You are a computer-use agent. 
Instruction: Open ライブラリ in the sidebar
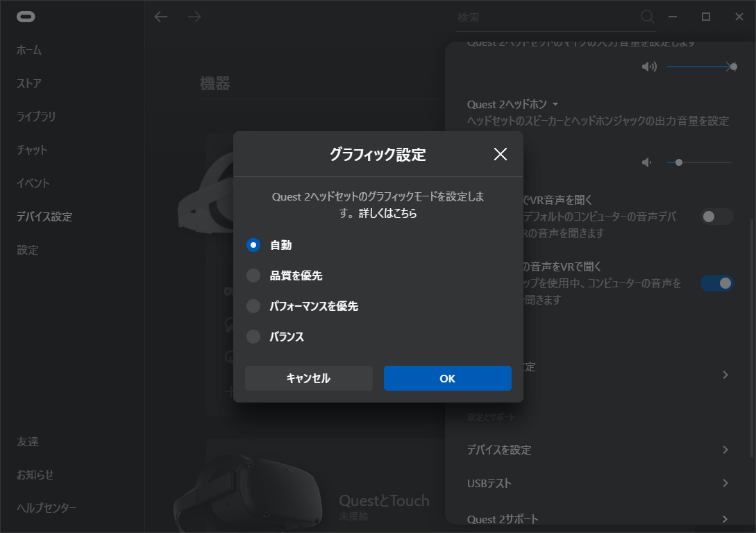coord(36,117)
